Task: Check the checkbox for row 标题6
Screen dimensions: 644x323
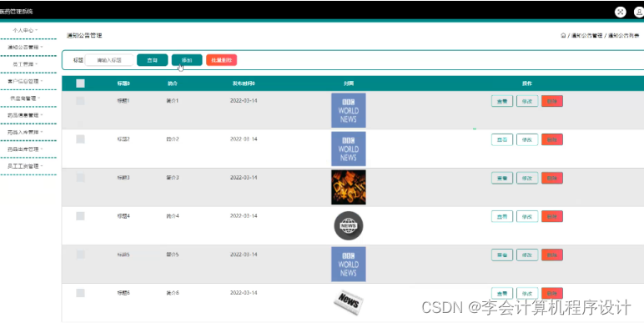Action: (80, 293)
